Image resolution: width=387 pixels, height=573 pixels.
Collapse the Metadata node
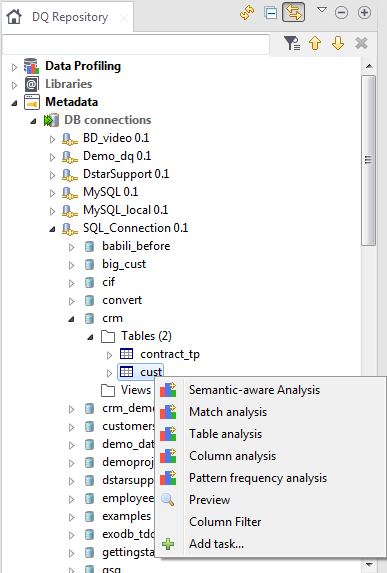14,103
